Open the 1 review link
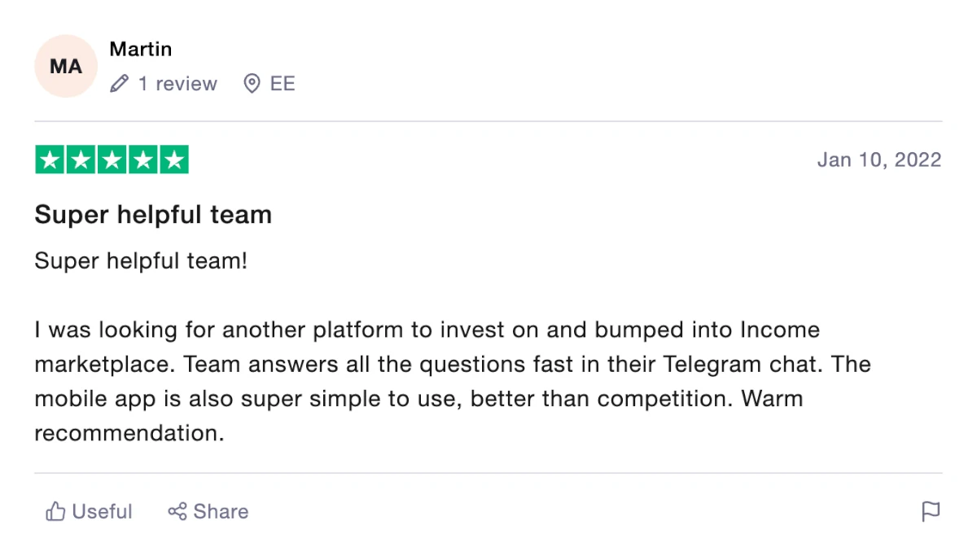The width and height of the screenshot is (977, 560). (x=177, y=84)
